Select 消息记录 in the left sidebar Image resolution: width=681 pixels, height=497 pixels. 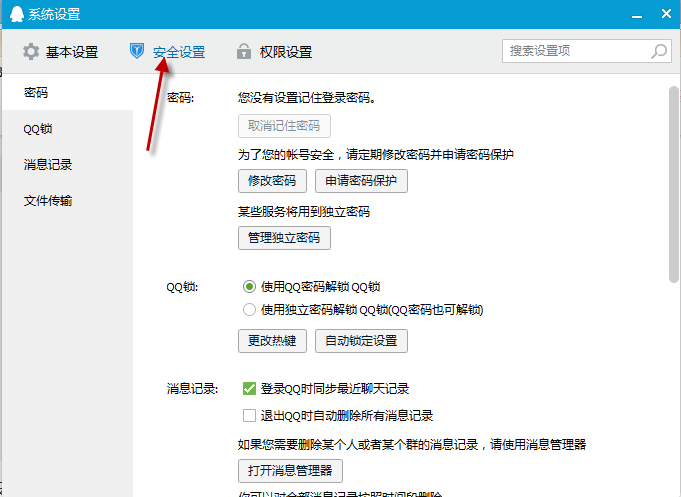[67, 165]
